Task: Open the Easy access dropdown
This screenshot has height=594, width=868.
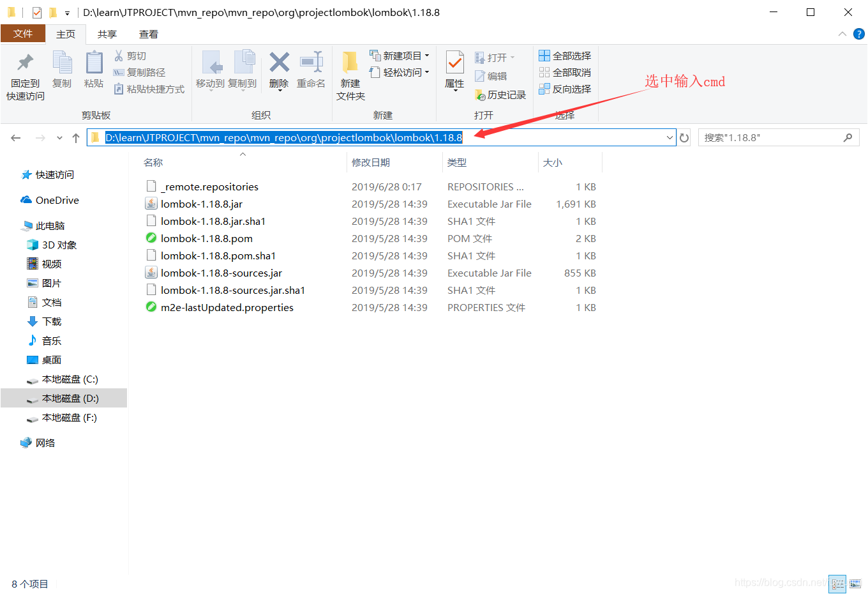Action: (x=399, y=73)
